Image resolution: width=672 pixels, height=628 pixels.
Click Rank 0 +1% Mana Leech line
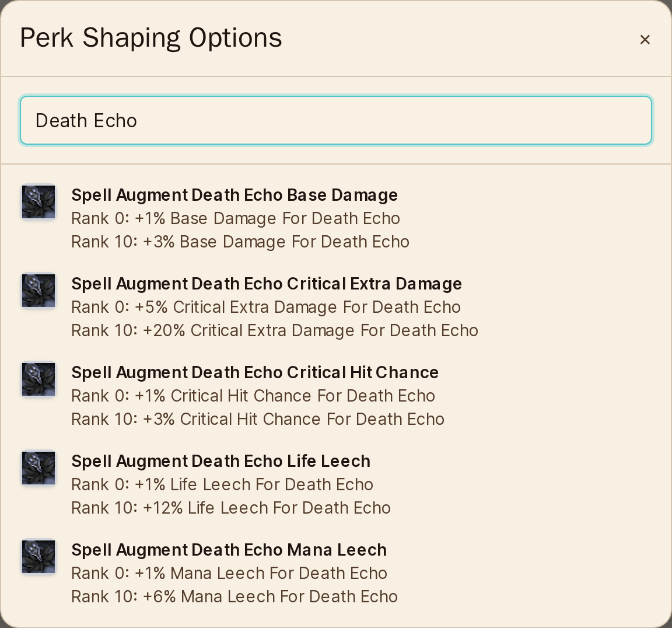click(229, 574)
